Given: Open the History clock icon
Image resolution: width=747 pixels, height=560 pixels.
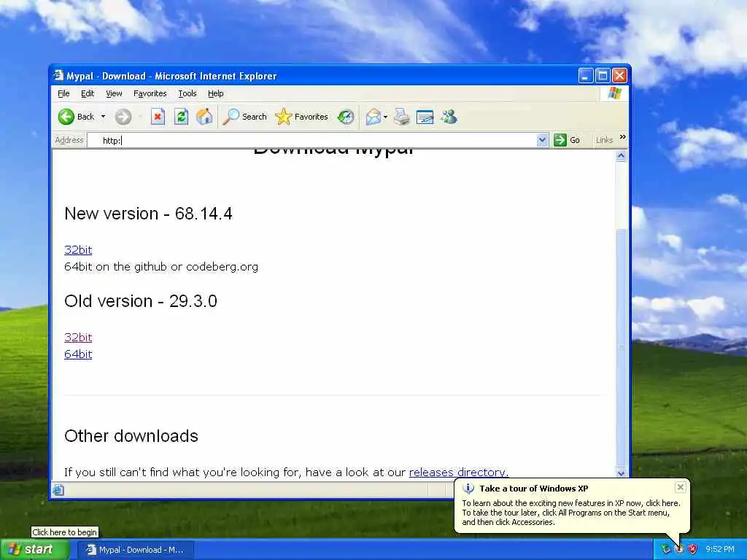Looking at the screenshot, I should 346,117.
